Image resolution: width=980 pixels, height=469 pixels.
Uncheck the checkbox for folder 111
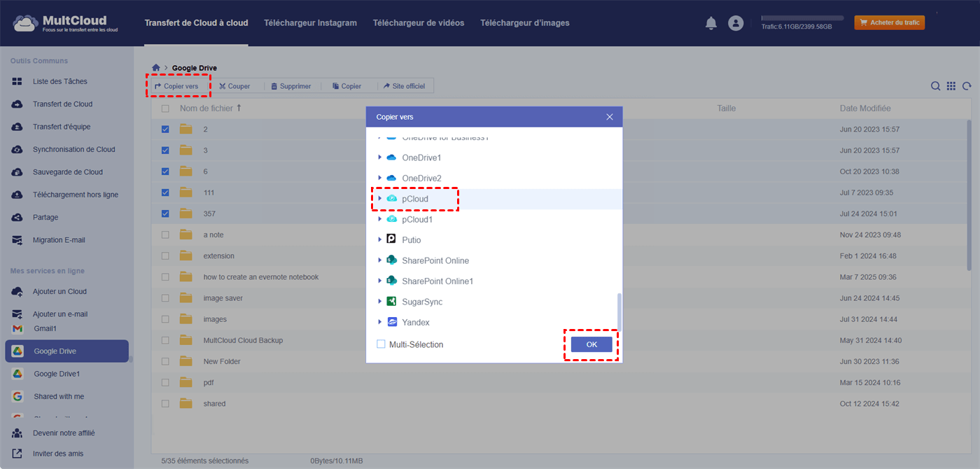(x=165, y=192)
